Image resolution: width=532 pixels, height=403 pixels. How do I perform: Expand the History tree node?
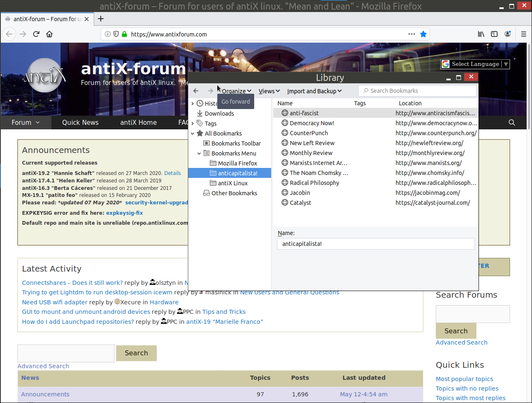(192, 104)
